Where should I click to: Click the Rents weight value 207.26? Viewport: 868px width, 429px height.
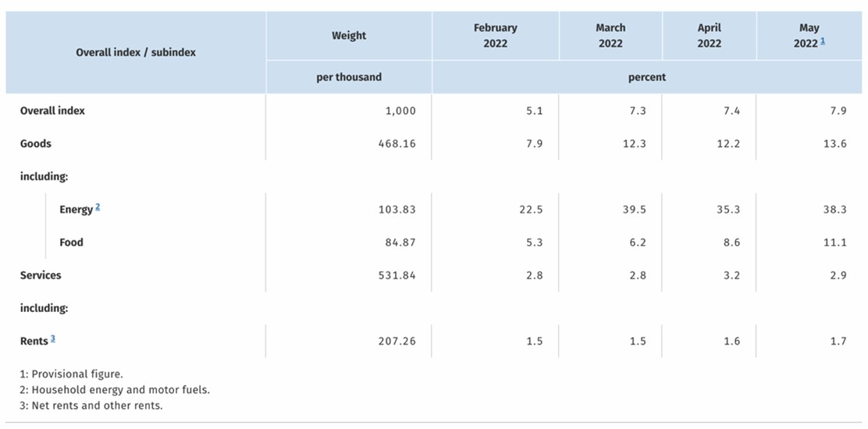point(397,341)
